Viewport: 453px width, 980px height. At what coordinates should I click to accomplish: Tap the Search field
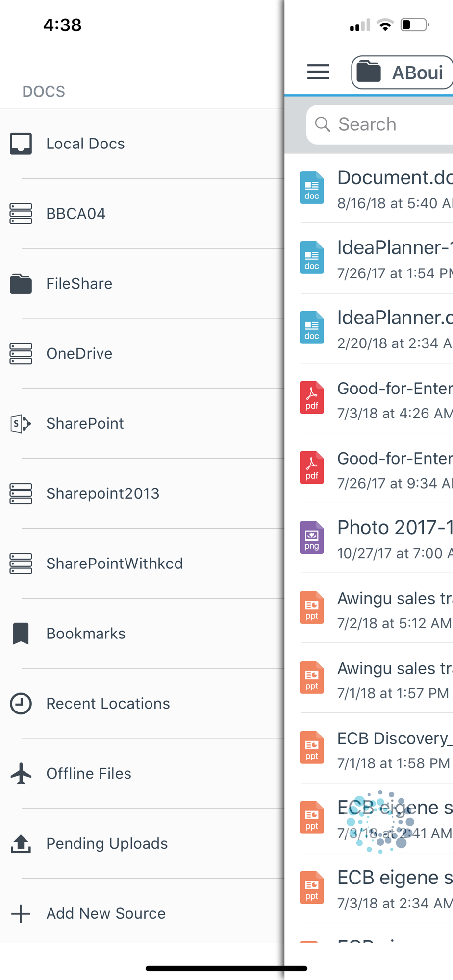point(380,124)
